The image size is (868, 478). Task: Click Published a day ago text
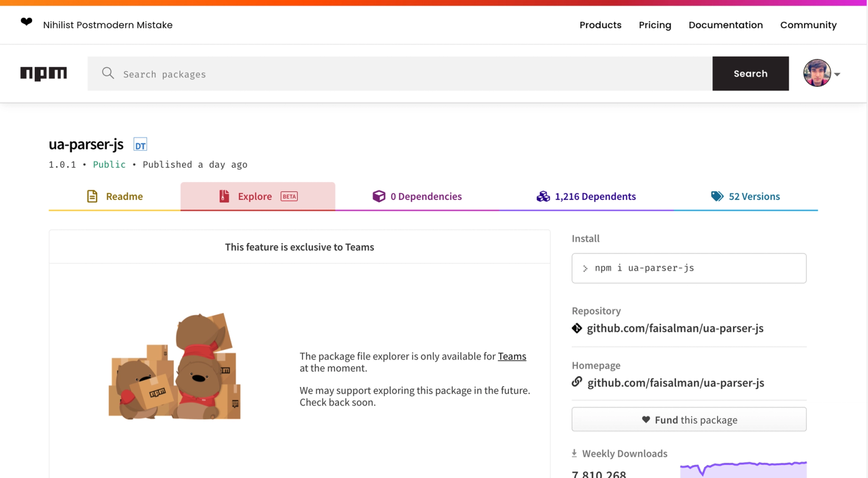[195, 164]
